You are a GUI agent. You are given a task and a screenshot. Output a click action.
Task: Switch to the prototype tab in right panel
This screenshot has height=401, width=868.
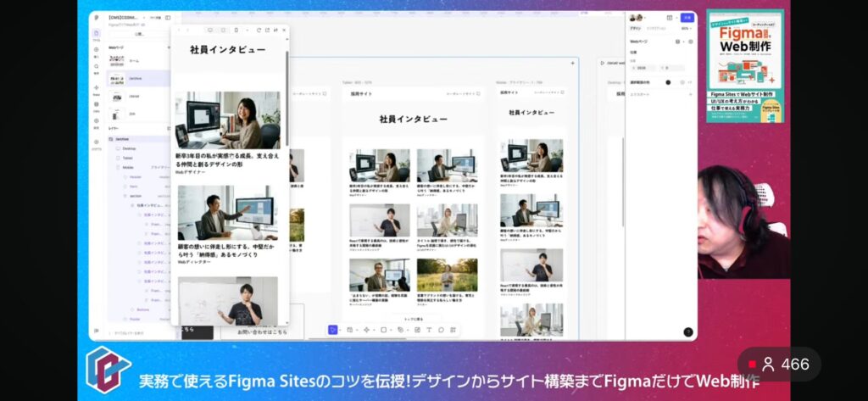coord(655,28)
